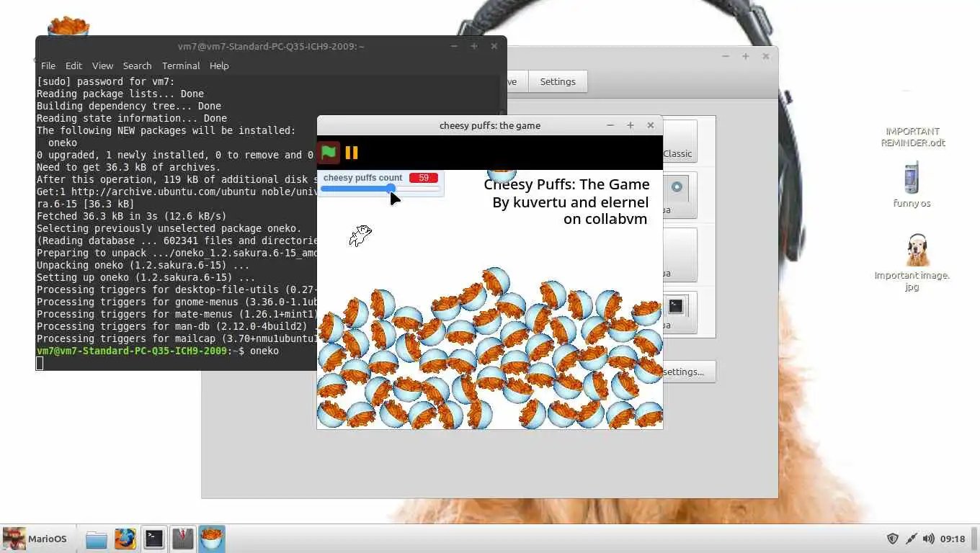Viewport: 980px width, 553px height.
Task: Open IMPORTANT REMINDER.odt desktop file
Action: click(912, 137)
